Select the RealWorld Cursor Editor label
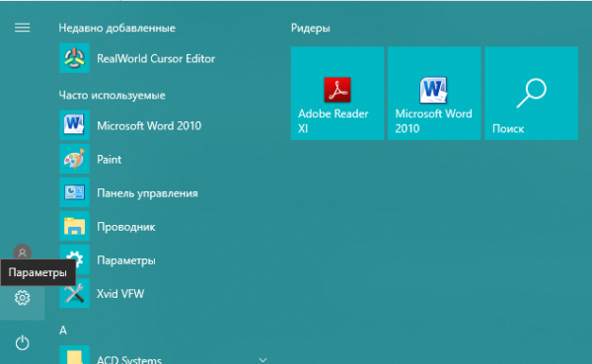 click(x=156, y=58)
